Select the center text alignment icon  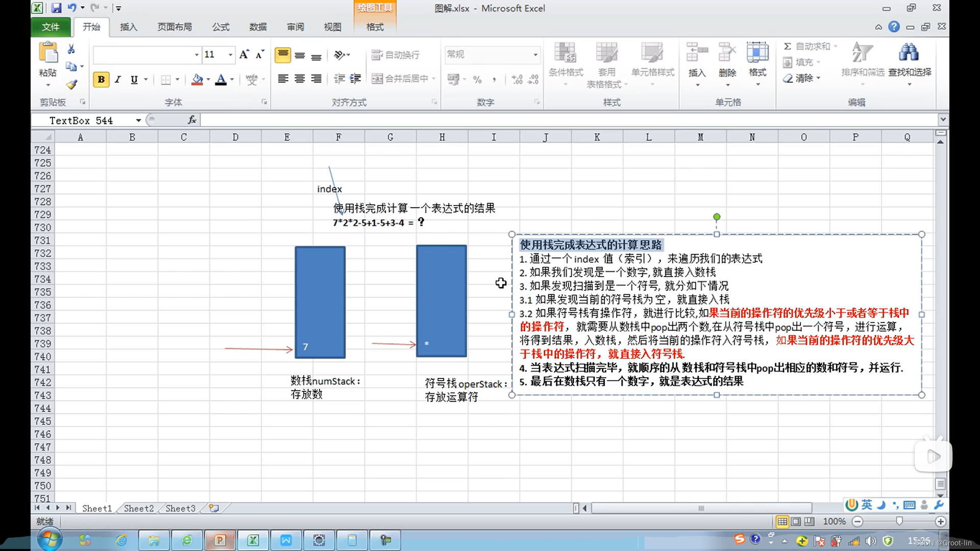click(x=300, y=79)
